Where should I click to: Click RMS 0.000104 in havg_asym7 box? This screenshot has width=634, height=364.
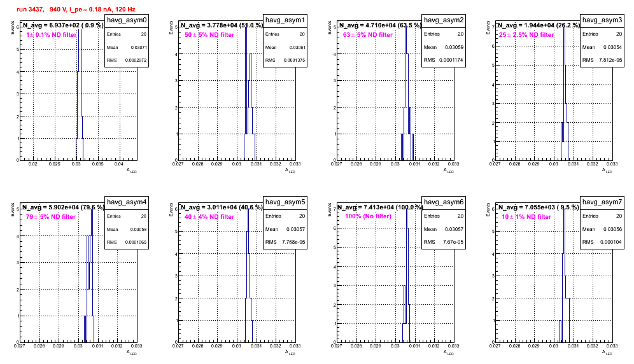tap(602, 242)
